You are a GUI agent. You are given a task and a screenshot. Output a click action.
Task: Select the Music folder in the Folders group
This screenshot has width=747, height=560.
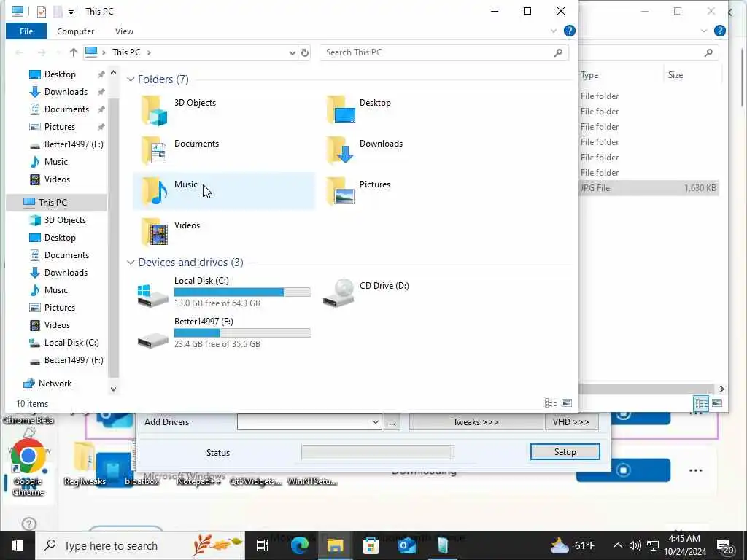(x=224, y=191)
